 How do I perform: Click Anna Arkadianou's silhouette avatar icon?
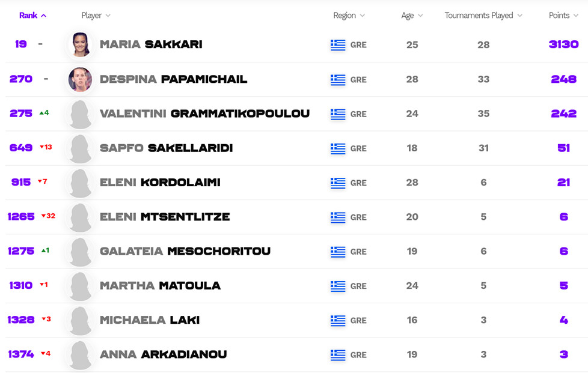click(x=80, y=354)
